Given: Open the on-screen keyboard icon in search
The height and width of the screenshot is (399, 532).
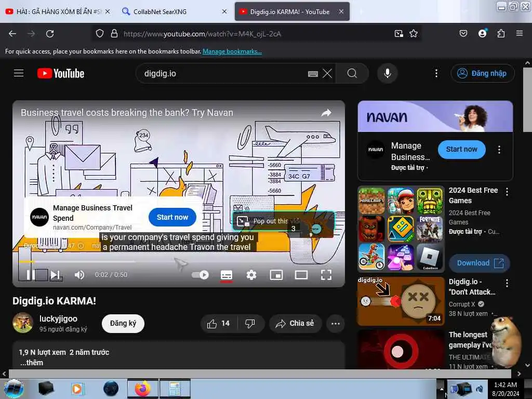Looking at the screenshot, I should click(312, 74).
